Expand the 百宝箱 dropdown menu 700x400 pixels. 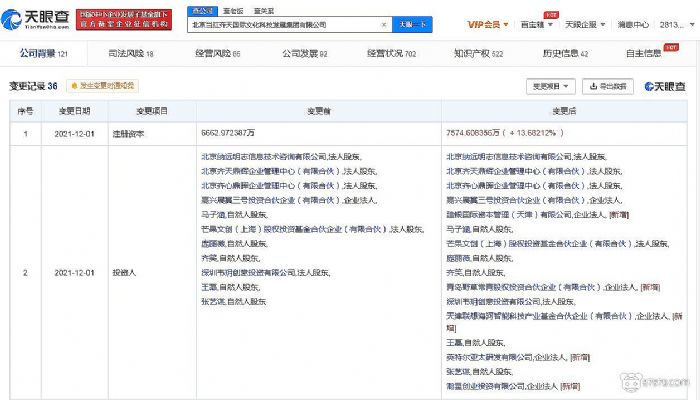click(537, 25)
